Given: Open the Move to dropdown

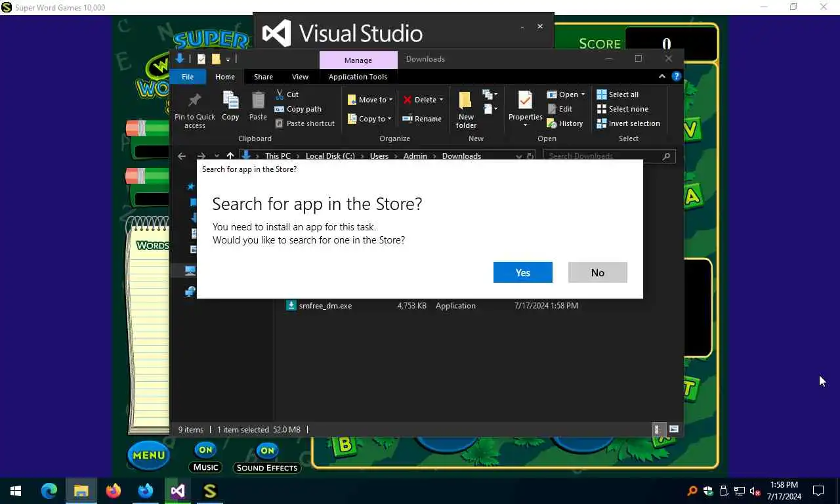Looking at the screenshot, I should (370, 100).
